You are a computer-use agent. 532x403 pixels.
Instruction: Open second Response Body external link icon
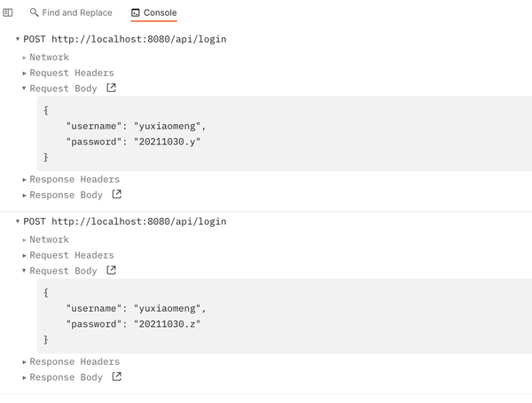point(116,377)
